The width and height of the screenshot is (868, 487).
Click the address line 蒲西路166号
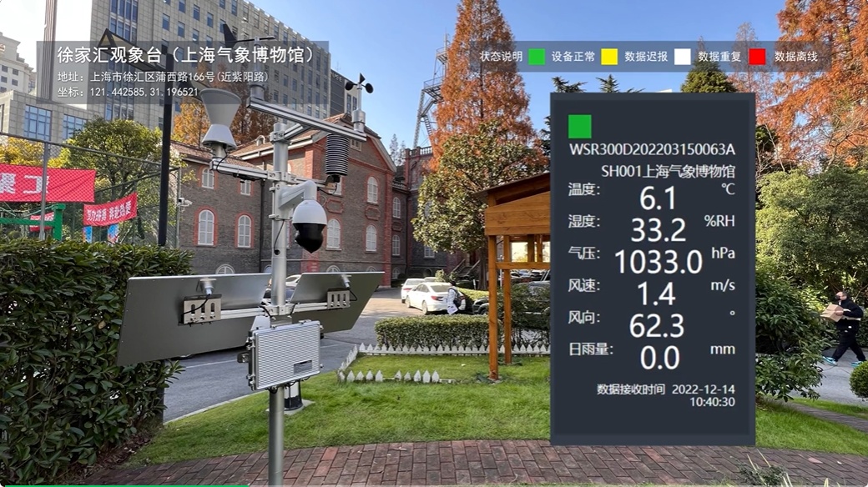(167, 77)
